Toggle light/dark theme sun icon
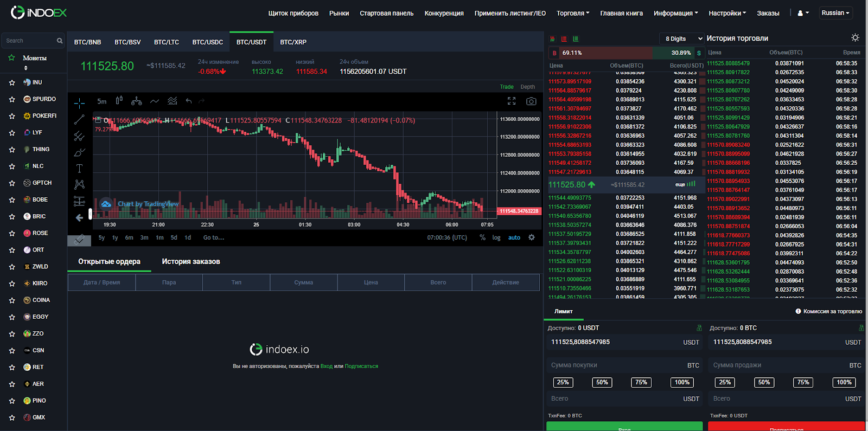 pyautogui.click(x=855, y=38)
